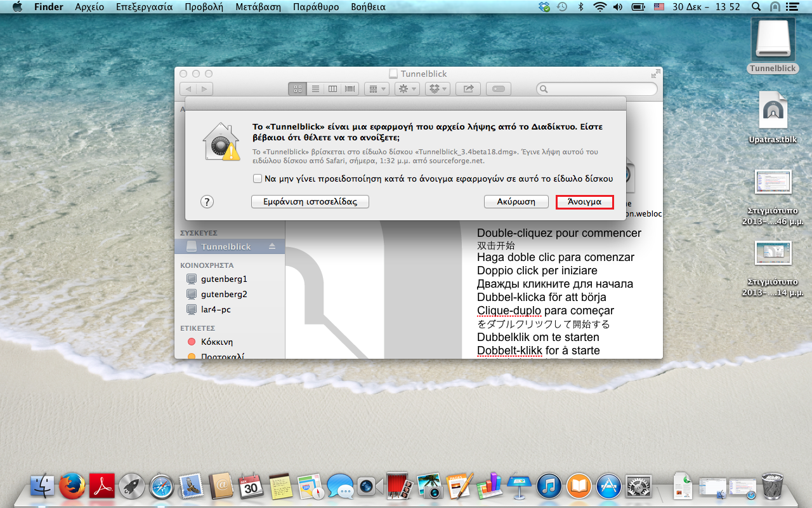Switch Finder to Cover Flow view
Viewport: 812px width, 508px height.
point(350,90)
